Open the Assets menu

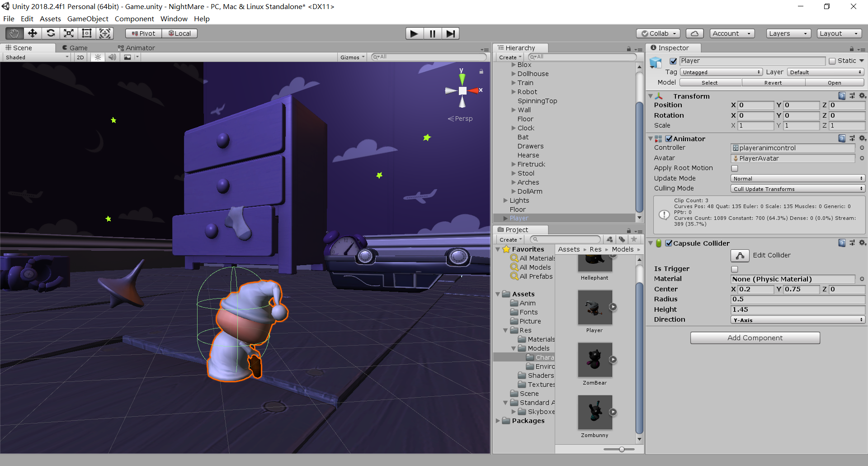click(50, 19)
